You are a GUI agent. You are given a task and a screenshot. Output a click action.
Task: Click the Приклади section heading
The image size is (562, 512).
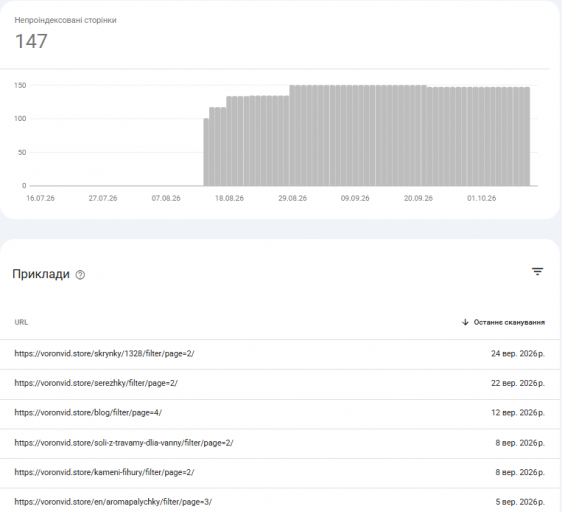pyautogui.click(x=41, y=274)
